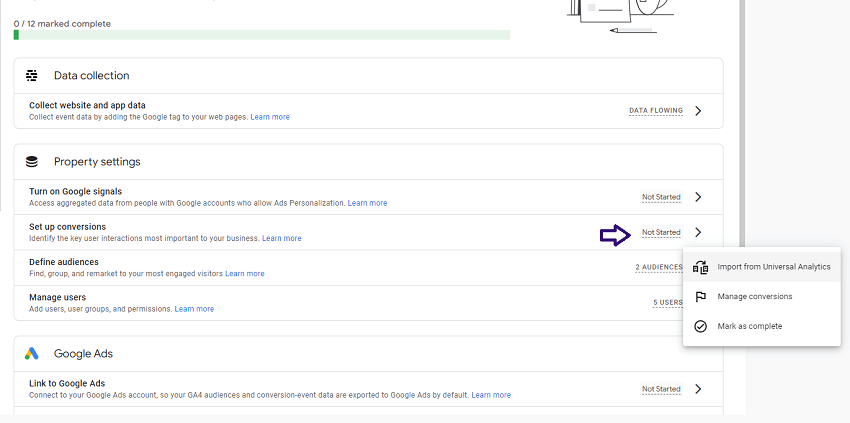Select the Link to Google Ads title

click(x=67, y=383)
